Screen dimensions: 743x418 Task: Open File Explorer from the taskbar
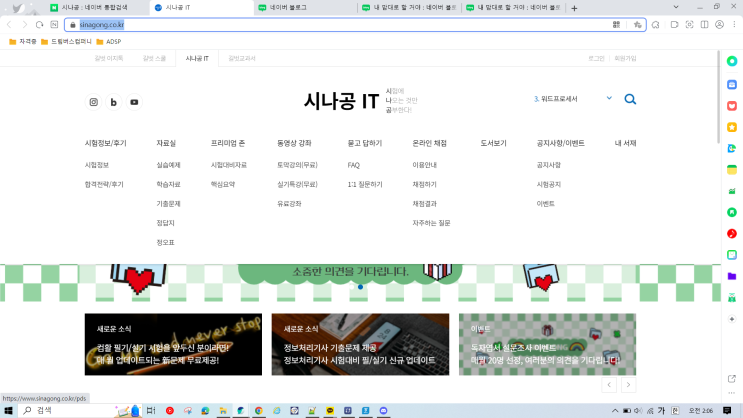(x=223, y=410)
